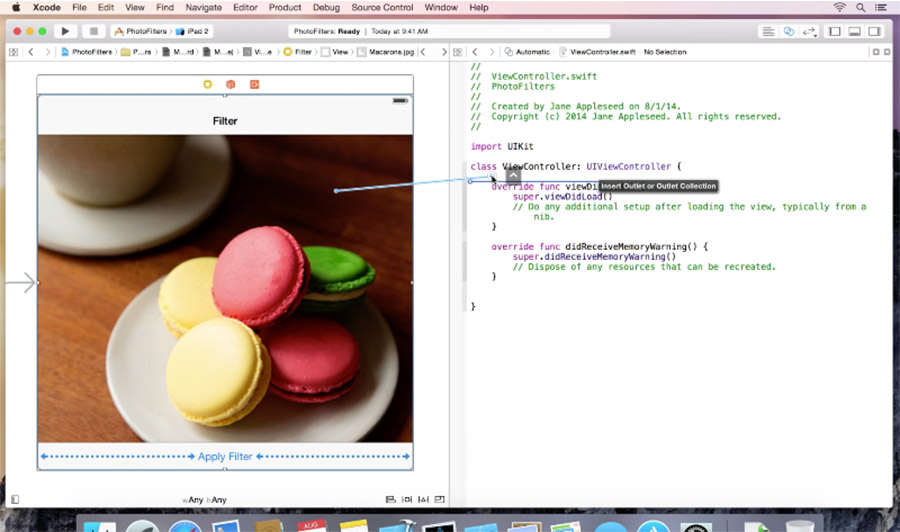900x532 pixels.
Task: Select iPad 2 run destination
Action: (193, 31)
